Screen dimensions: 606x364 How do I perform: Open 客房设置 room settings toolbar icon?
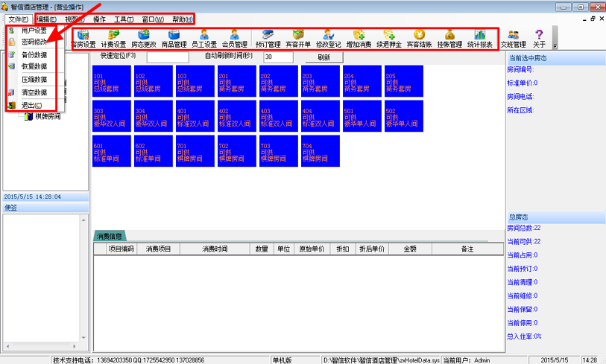(83, 39)
